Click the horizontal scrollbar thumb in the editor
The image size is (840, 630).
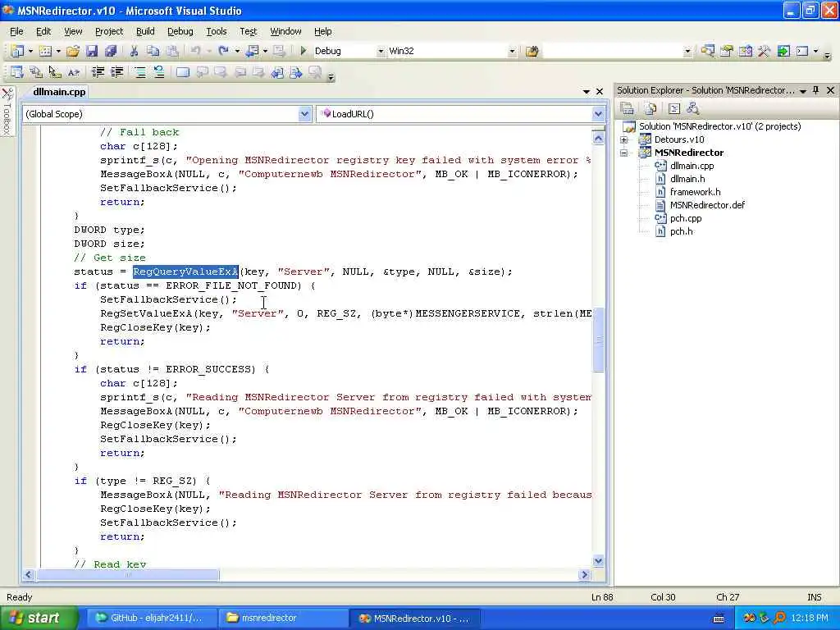point(127,575)
